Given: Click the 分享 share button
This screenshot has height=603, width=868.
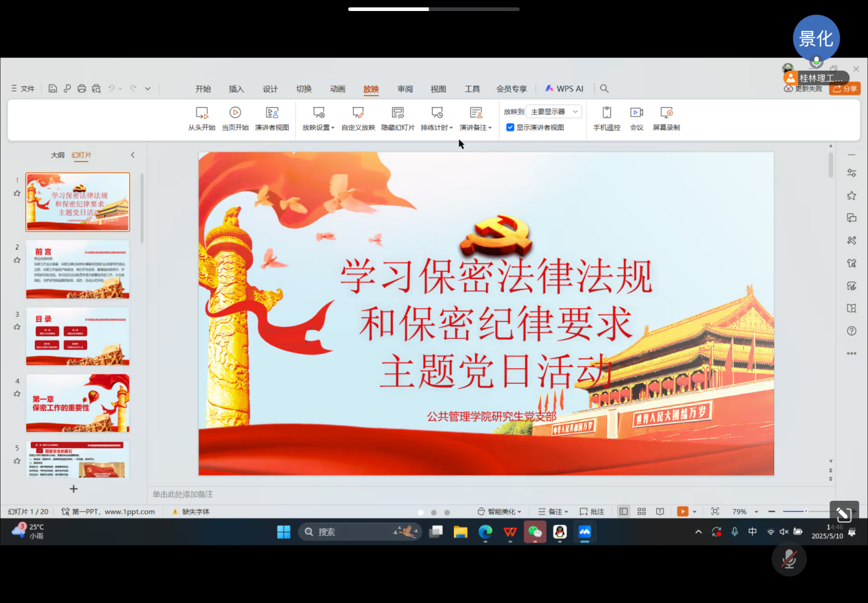Looking at the screenshot, I should (845, 88).
